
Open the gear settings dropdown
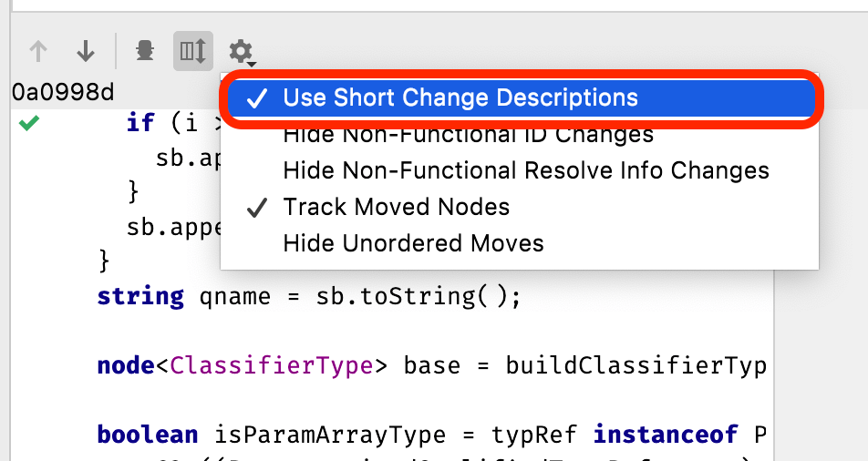click(241, 51)
